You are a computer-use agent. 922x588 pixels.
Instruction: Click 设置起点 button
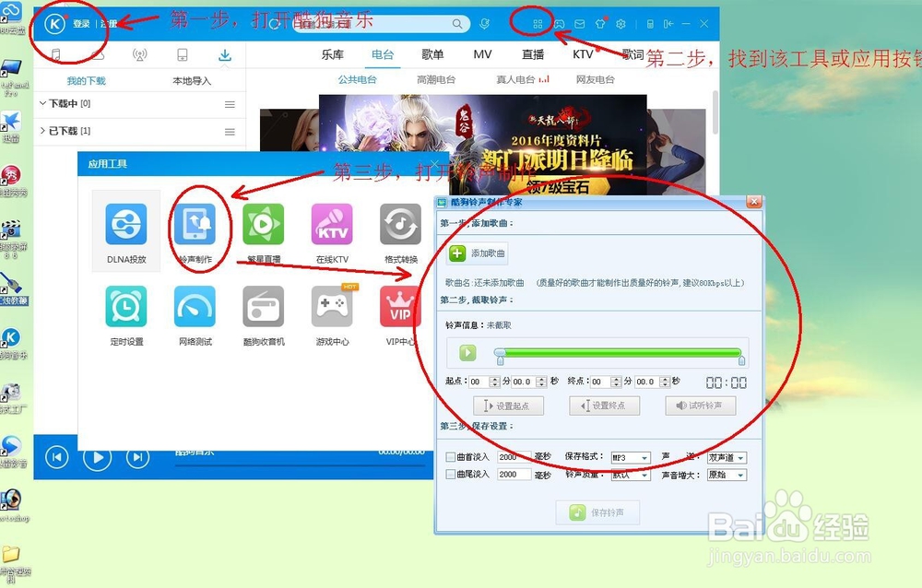[508, 406]
